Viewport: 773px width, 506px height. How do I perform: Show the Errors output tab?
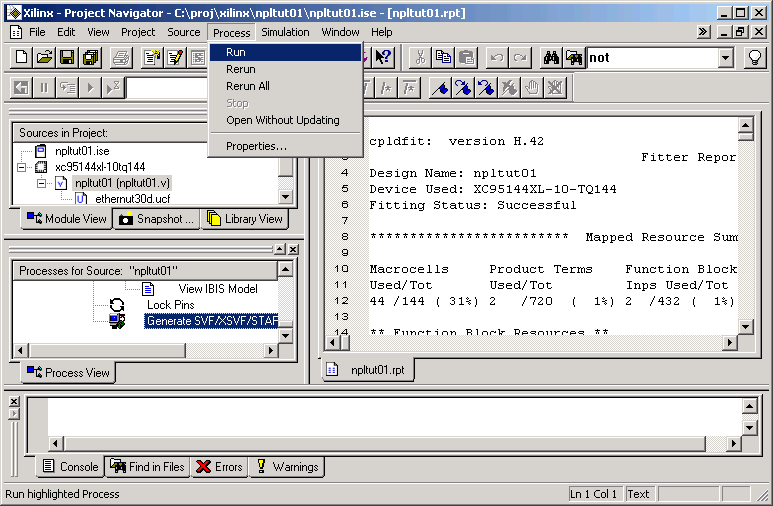click(x=219, y=467)
